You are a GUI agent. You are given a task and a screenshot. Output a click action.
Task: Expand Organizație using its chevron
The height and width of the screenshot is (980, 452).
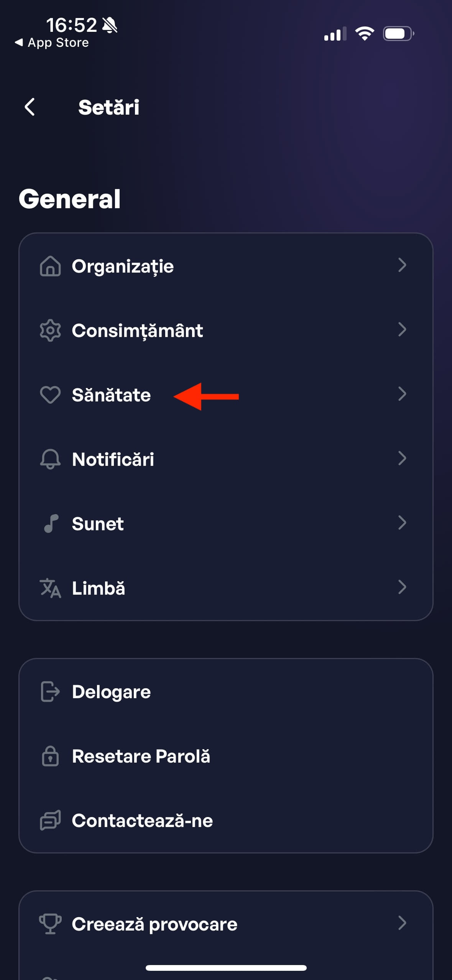[x=402, y=265]
